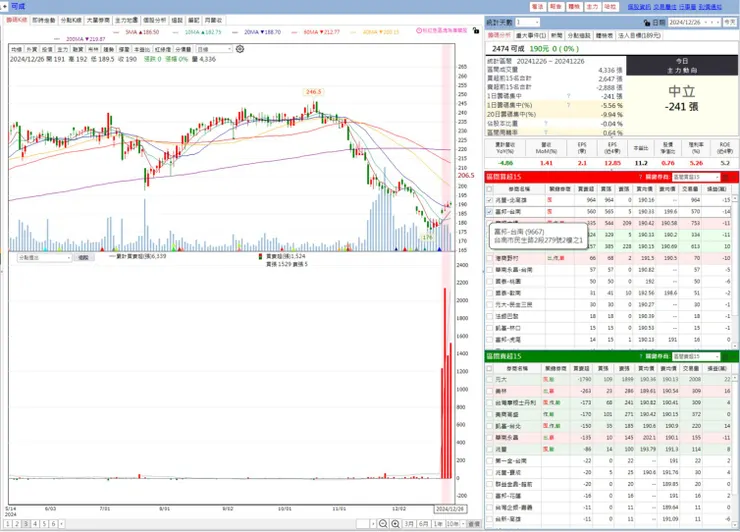Switch to 分點K線 tab
This screenshot has width=740, height=532.
pos(71,20)
